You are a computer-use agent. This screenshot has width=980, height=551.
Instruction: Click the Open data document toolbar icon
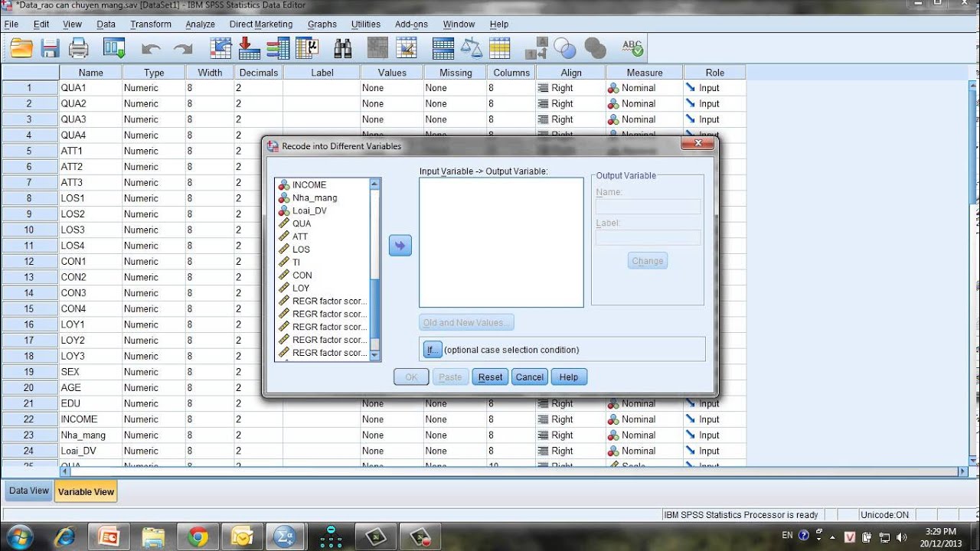pos(21,48)
